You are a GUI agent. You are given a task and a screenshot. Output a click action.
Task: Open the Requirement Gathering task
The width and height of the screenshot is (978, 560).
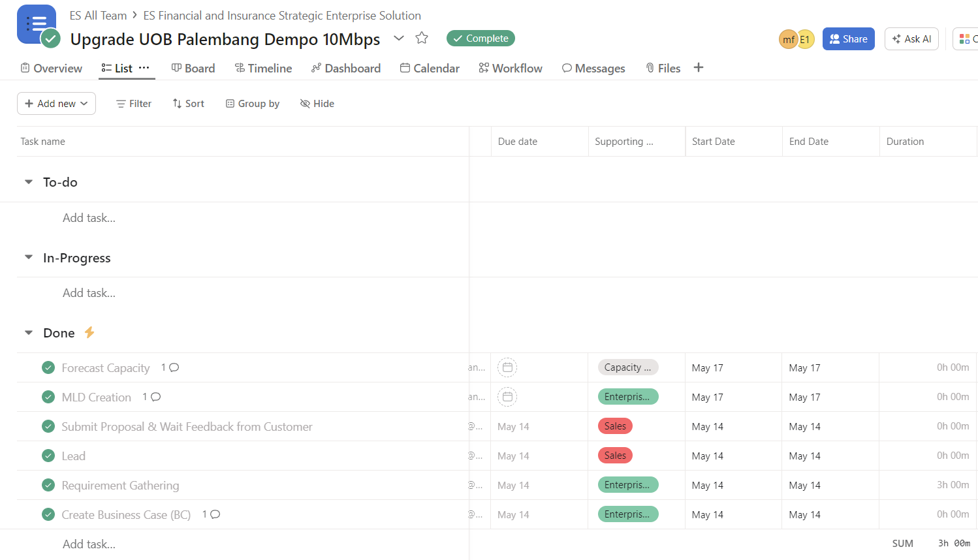120,486
